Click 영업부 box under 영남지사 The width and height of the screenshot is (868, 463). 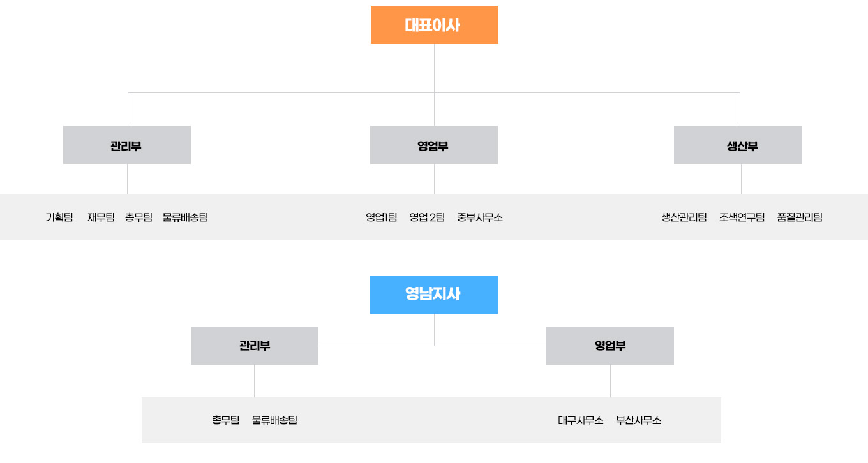(610, 346)
